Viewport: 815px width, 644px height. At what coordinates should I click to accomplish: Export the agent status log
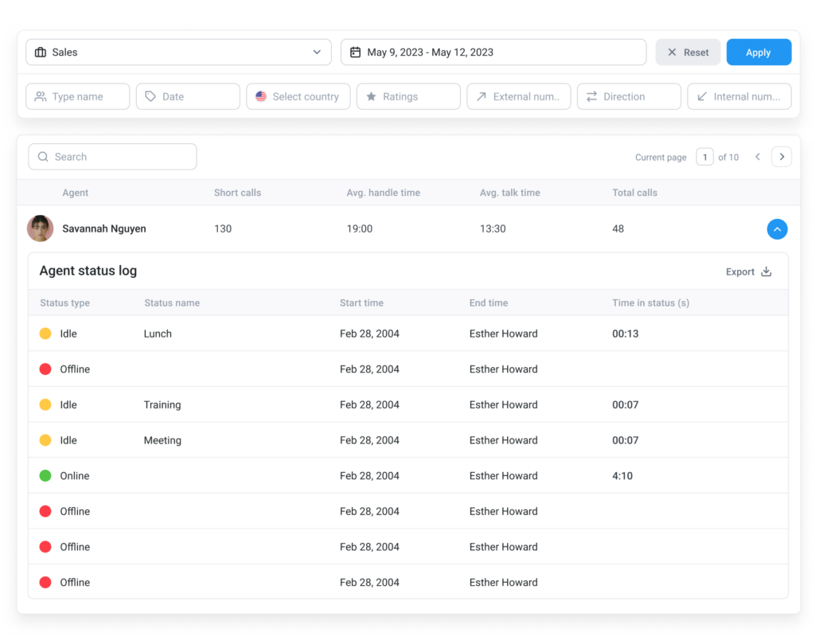coord(748,271)
